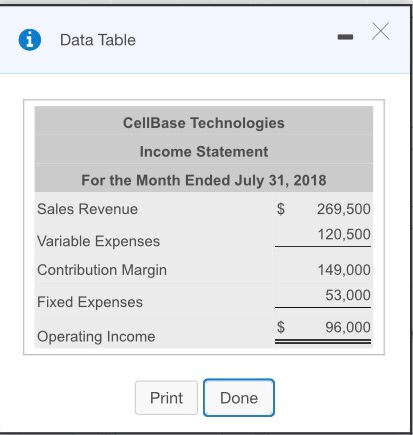Minimize the Data Table dialog

pos(345,37)
